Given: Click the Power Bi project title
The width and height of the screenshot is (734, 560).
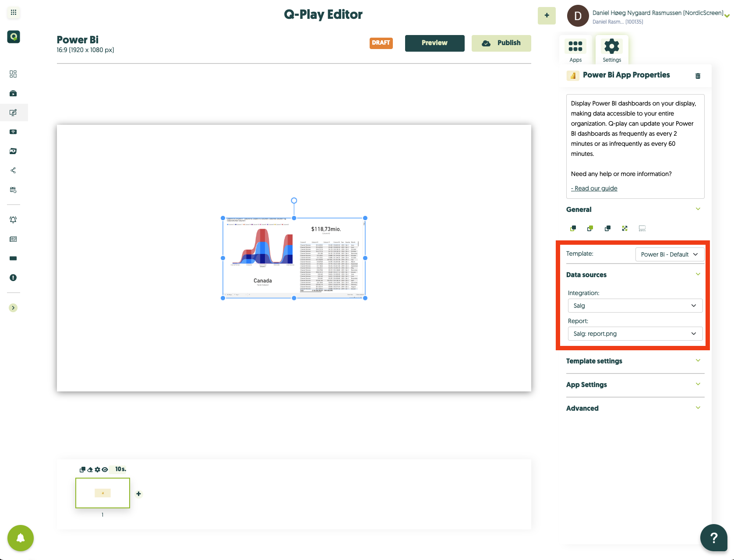Looking at the screenshot, I should click(78, 40).
